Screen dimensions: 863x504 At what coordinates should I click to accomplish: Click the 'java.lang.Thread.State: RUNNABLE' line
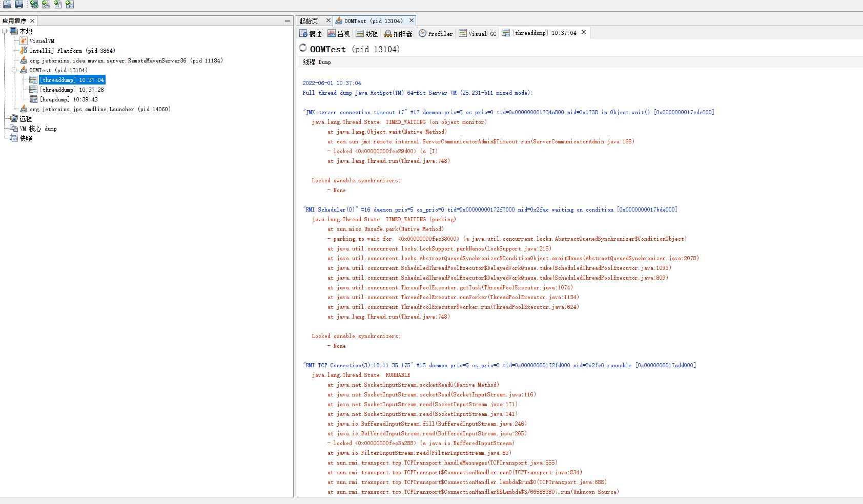tap(361, 375)
